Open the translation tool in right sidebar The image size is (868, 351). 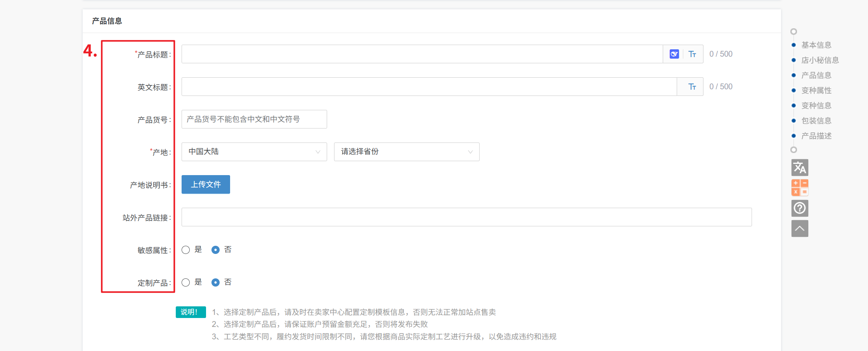click(x=800, y=168)
